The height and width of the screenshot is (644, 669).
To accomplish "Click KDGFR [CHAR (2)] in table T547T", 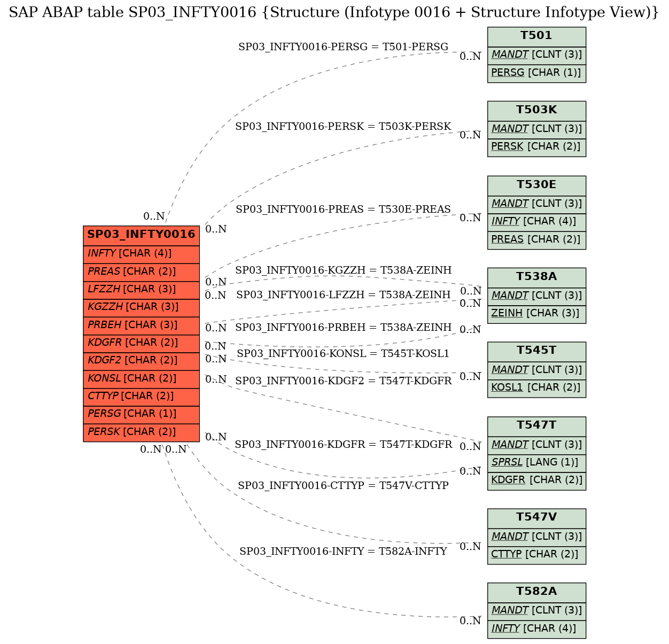I will pos(536,480).
